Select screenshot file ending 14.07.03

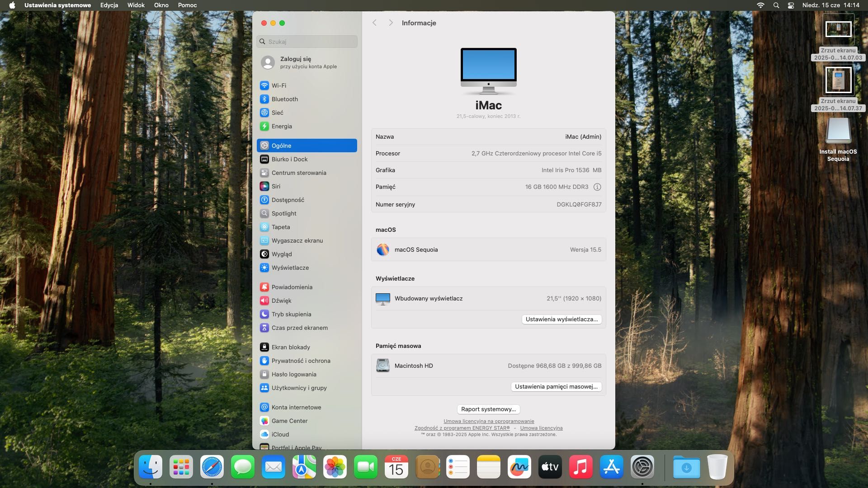pyautogui.click(x=838, y=38)
